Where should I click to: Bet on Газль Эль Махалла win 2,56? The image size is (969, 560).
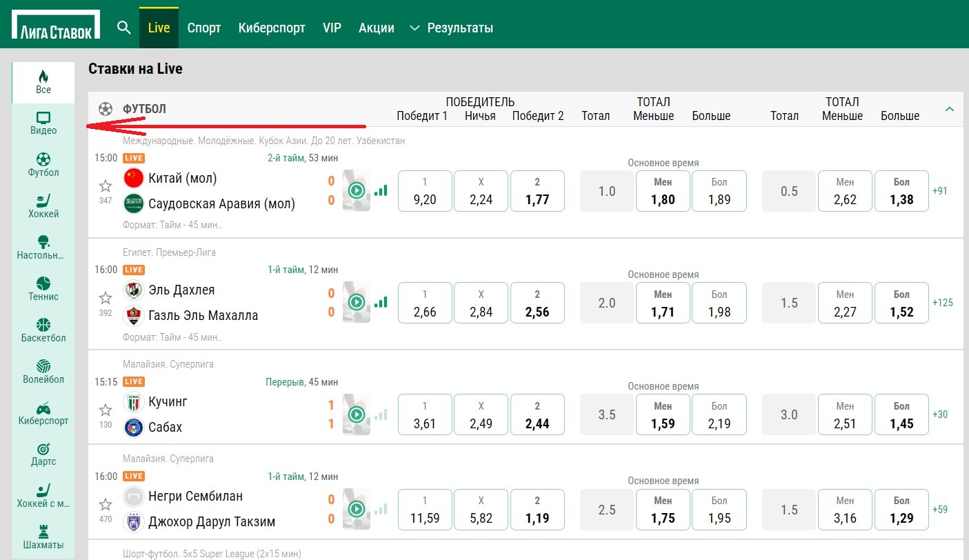[537, 303]
